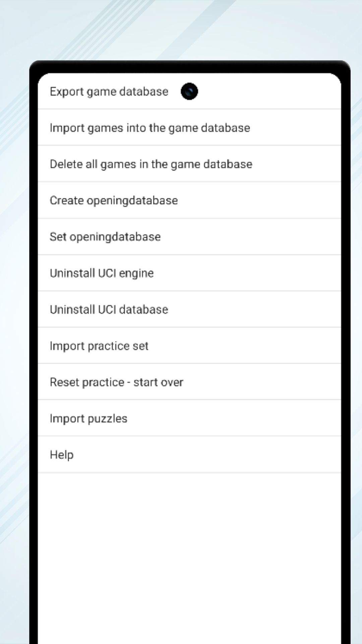Click the word 'Delete' in the menu list
362x644 pixels.
click(x=66, y=164)
